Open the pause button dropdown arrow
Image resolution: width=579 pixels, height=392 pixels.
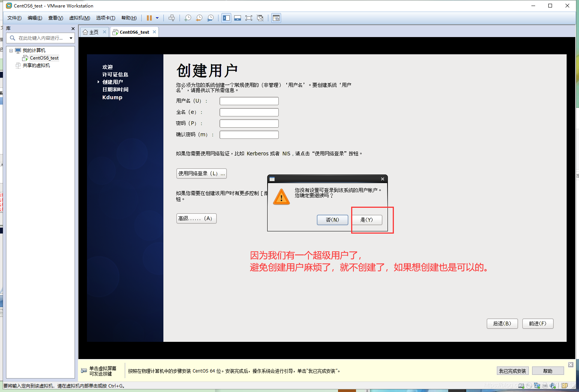click(x=157, y=18)
